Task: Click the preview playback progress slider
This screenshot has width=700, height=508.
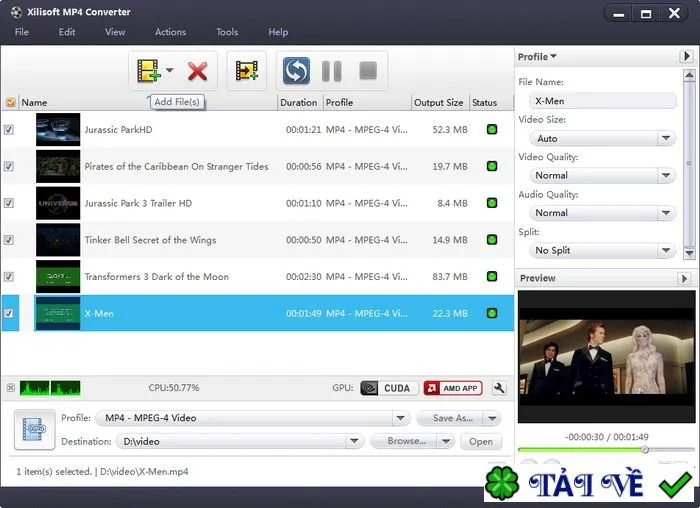Action: 606,450
